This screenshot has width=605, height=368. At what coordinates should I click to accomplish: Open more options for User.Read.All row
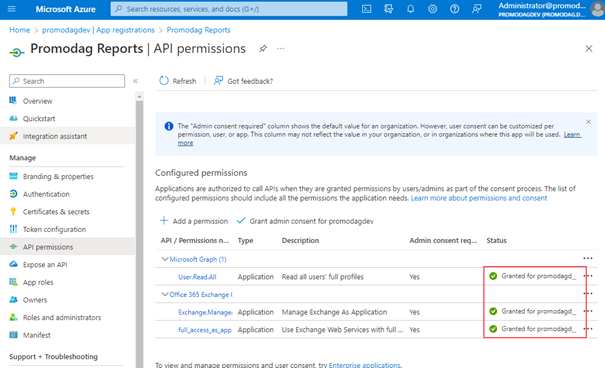(x=588, y=276)
